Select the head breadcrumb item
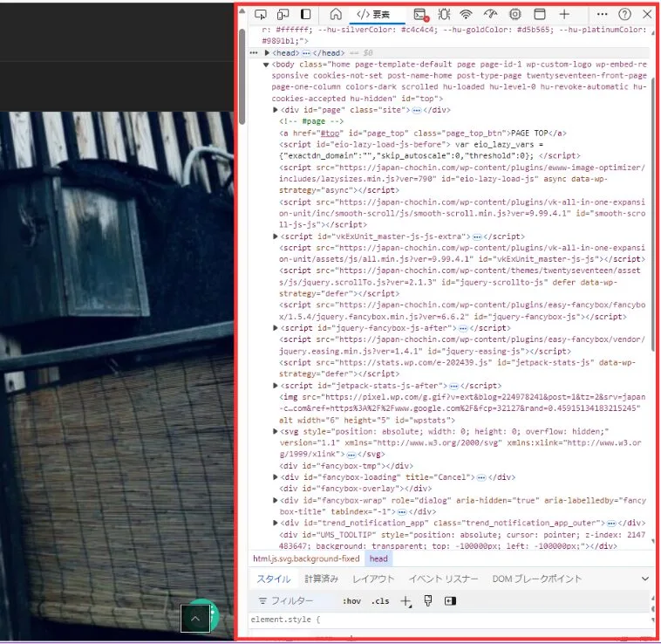Viewport: 661px width, 644px height. coord(378,558)
